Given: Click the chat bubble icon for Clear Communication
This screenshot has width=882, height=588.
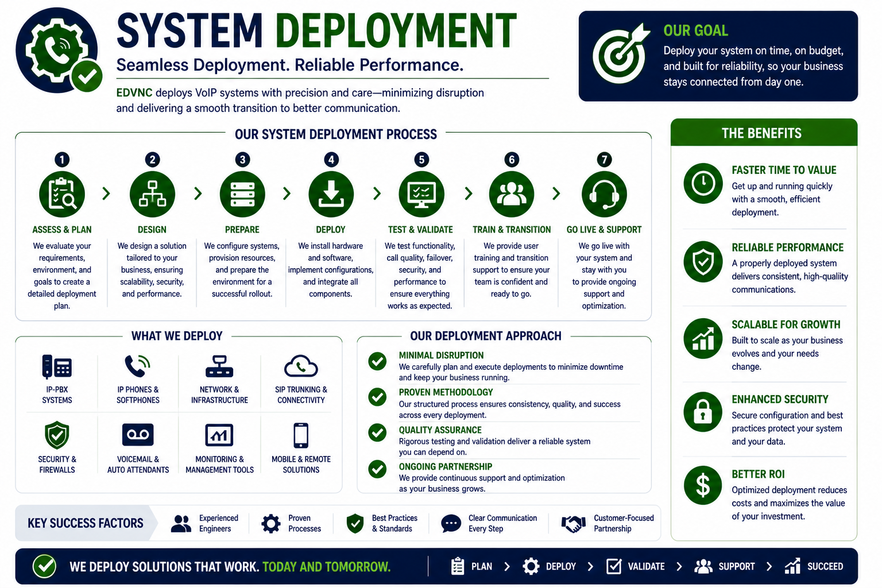Looking at the screenshot, I should coord(451,524).
